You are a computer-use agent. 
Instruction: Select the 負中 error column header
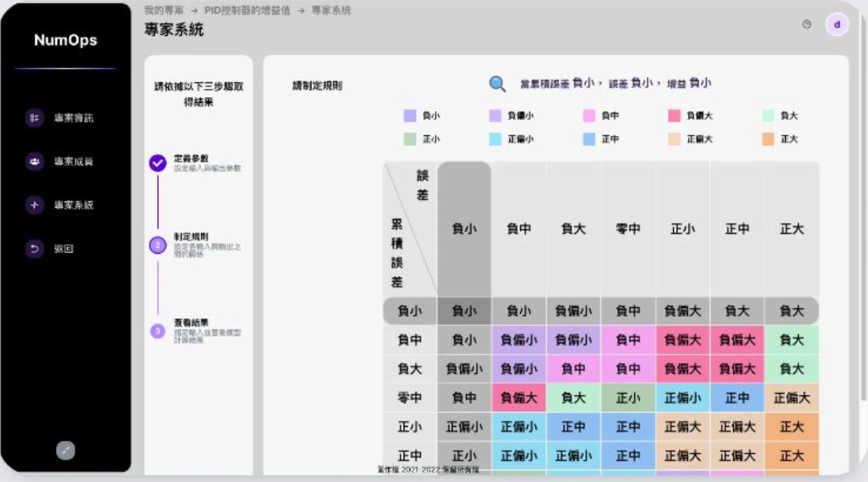[519, 229]
